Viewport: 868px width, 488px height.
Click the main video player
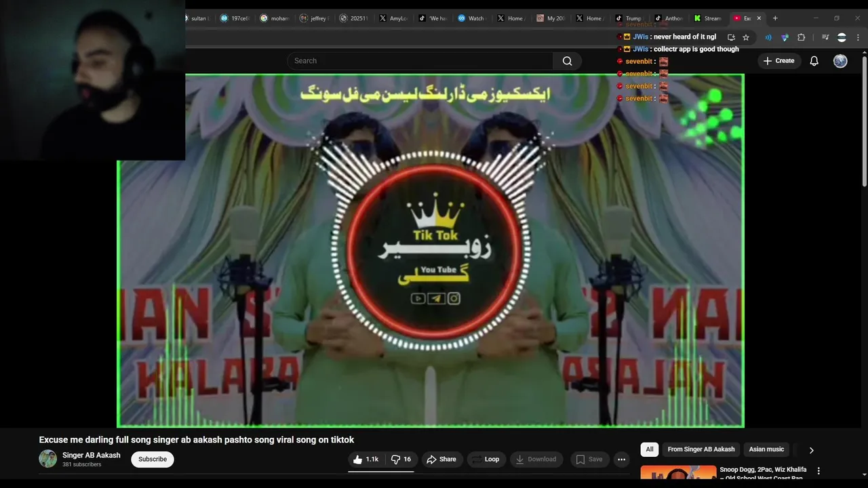pos(431,251)
